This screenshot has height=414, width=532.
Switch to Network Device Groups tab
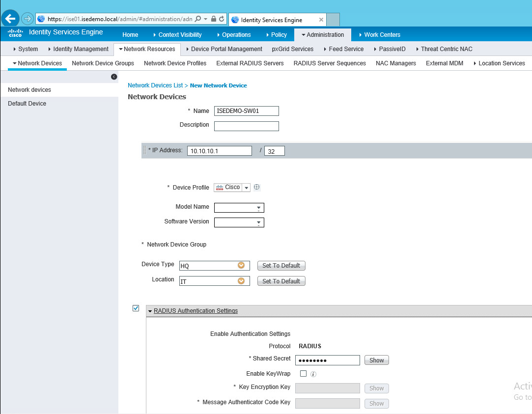tap(103, 63)
